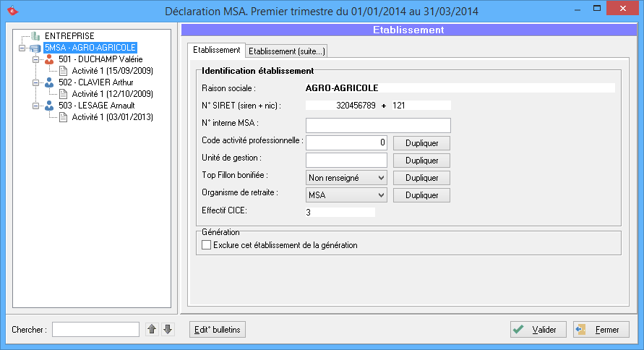Click LESAGE Arnault's blue person icon
Image resolution: width=644 pixels, height=350 pixels.
[x=49, y=106]
